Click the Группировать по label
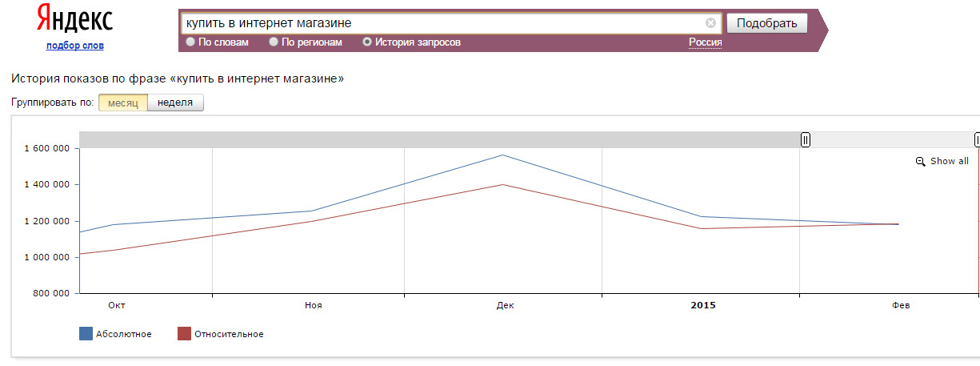 53,103
